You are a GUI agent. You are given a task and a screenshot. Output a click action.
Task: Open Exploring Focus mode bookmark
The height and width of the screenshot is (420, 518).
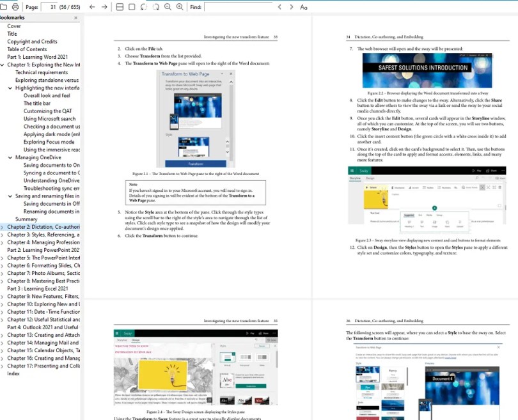click(x=49, y=142)
